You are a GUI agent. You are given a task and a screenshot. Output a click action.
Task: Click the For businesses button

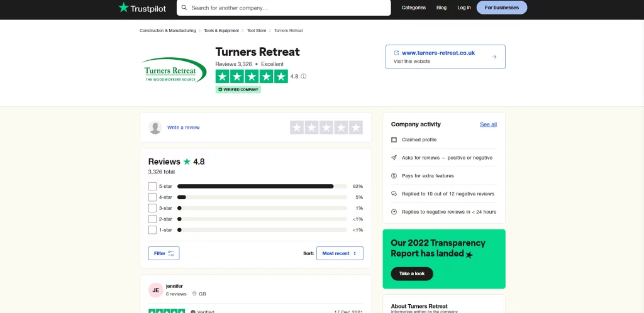(501, 8)
